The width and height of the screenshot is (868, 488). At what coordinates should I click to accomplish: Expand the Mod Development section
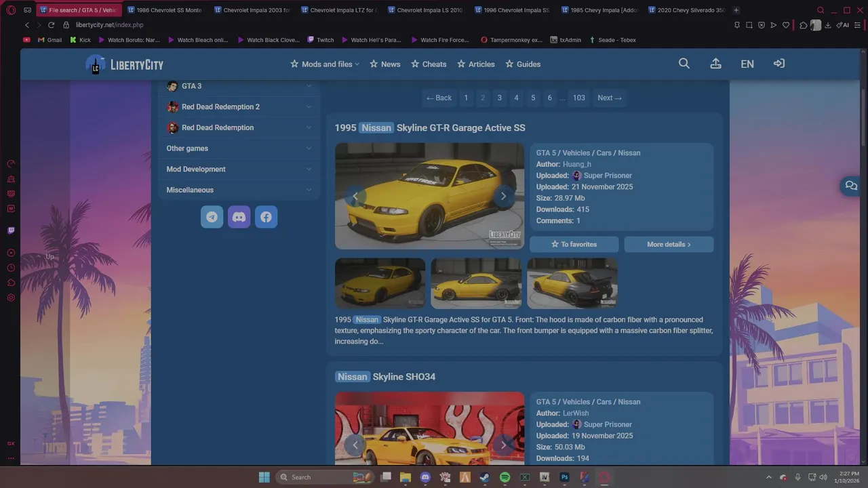239,169
